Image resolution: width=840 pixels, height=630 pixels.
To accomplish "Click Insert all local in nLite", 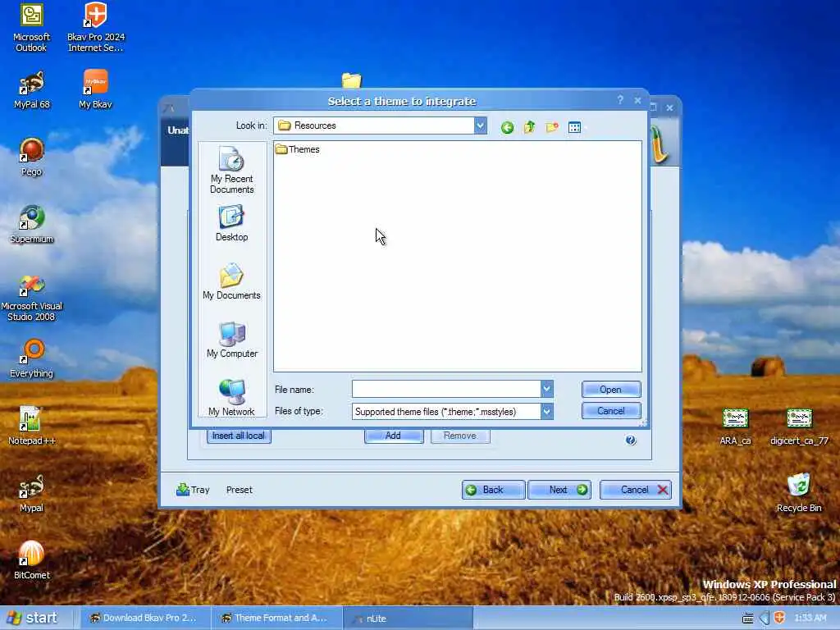I will click(239, 436).
